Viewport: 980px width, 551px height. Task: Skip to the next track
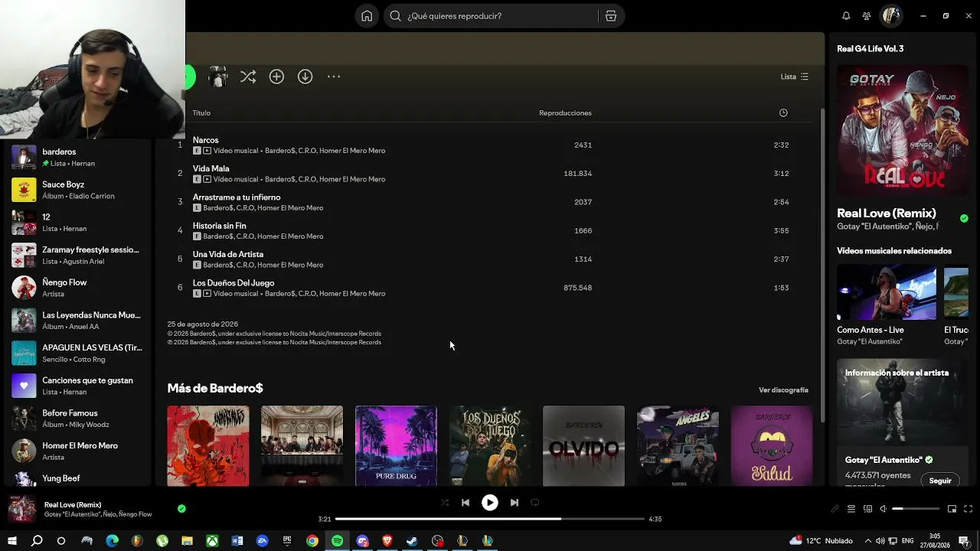point(514,503)
